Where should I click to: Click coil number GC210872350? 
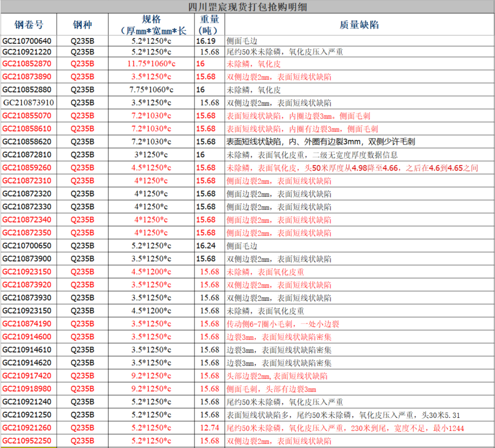click(x=27, y=233)
